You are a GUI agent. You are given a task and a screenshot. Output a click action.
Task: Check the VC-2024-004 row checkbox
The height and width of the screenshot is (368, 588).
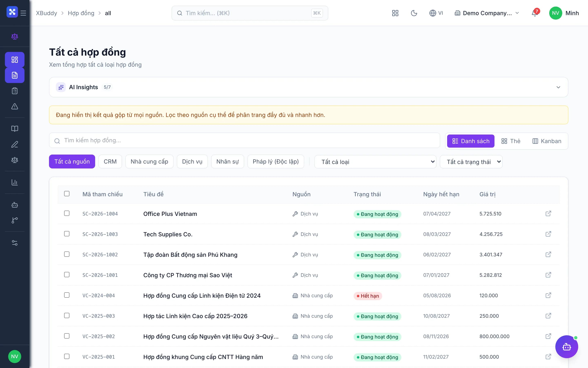coord(67,295)
